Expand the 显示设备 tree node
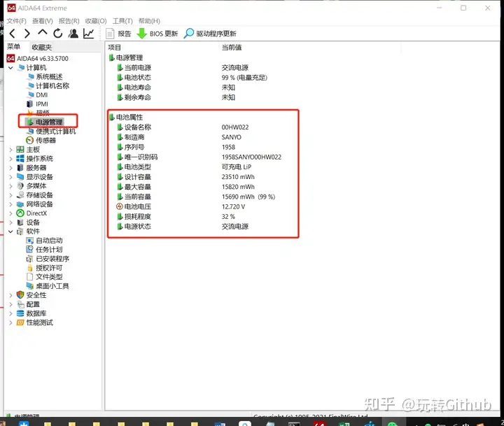Viewport: 504px width, 426px height. (x=10, y=177)
